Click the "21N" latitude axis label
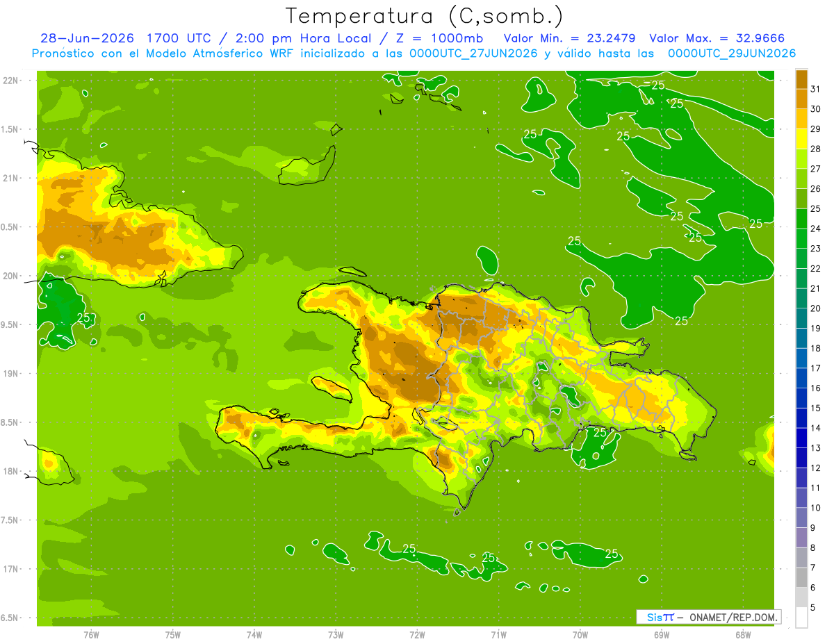834x644 pixels. (11, 178)
